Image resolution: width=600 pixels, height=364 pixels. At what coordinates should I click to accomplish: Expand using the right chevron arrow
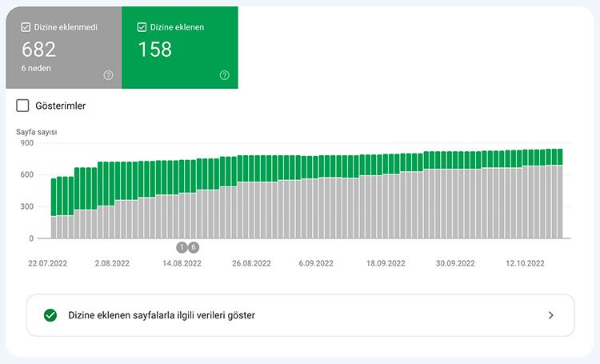[x=550, y=315]
